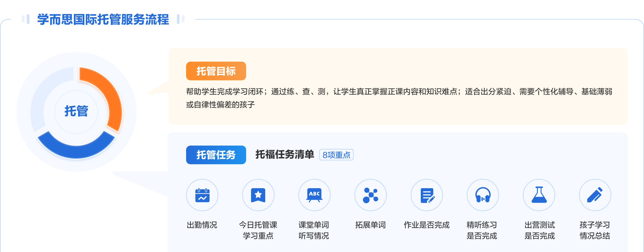Select the homework document-edit icon

pos(427,195)
